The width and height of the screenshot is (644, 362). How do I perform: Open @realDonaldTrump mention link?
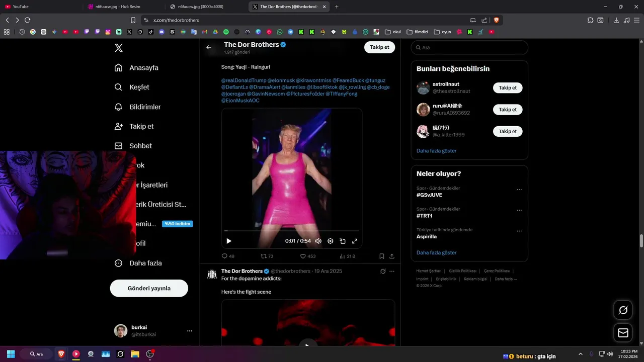[244, 80]
